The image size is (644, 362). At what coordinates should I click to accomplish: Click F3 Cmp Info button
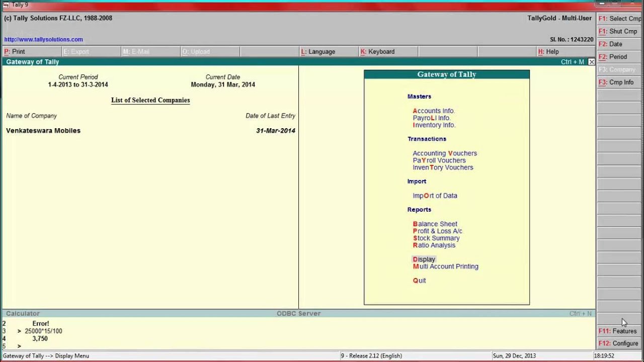[620, 82]
